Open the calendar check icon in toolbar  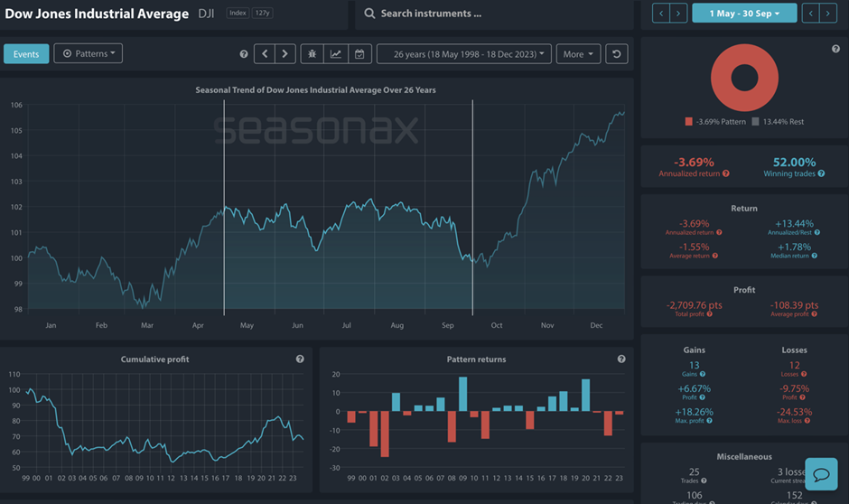click(359, 53)
